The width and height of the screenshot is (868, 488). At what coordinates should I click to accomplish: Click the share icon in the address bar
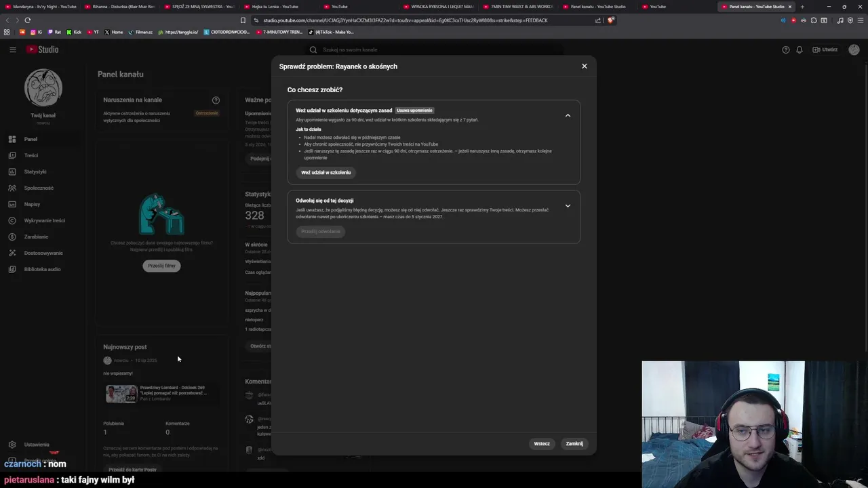(x=598, y=20)
